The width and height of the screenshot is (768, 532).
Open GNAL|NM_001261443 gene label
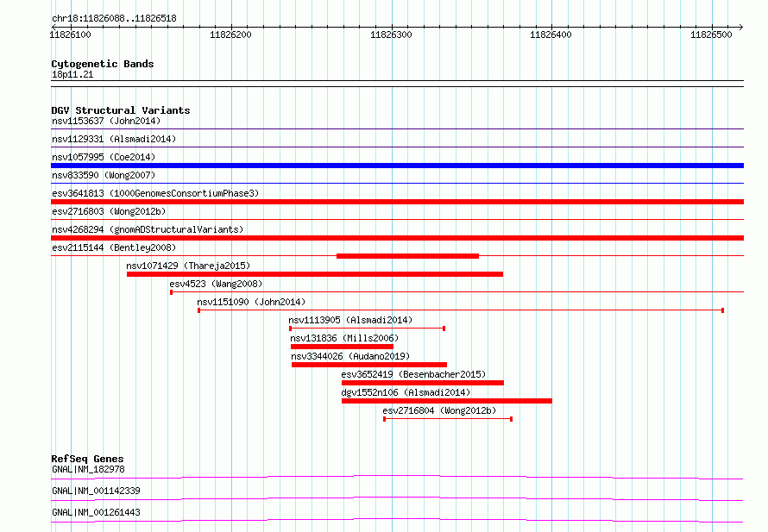pos(96,512)
